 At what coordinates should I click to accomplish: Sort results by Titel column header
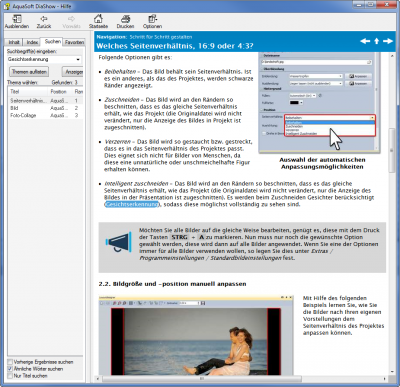coord(28,91)
